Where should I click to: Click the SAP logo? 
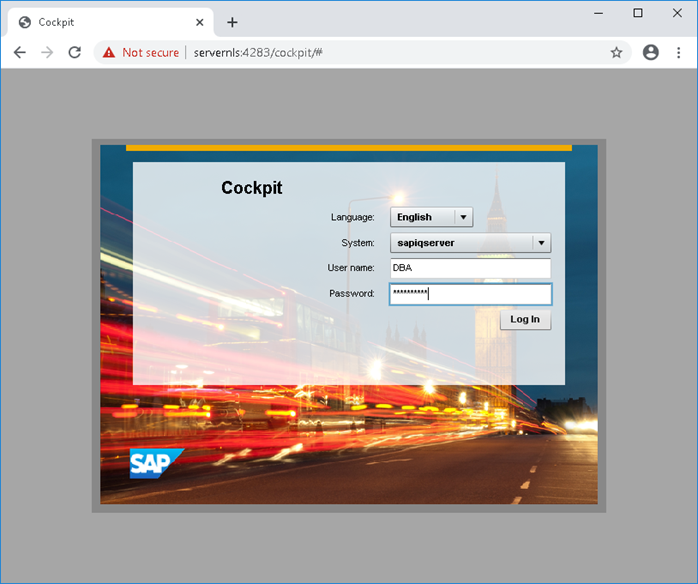click(156, 463)
